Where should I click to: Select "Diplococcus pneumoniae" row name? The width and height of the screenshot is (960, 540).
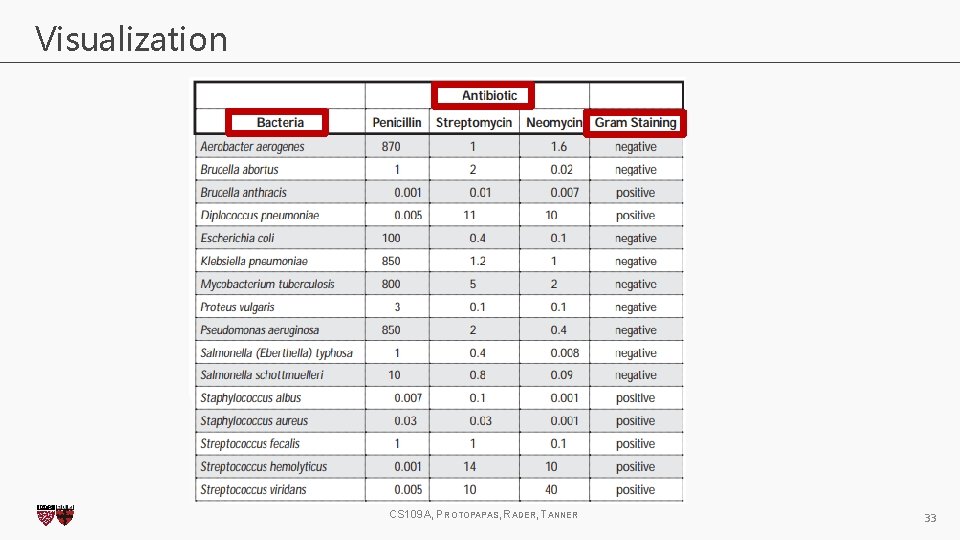(x=260, y=216)
